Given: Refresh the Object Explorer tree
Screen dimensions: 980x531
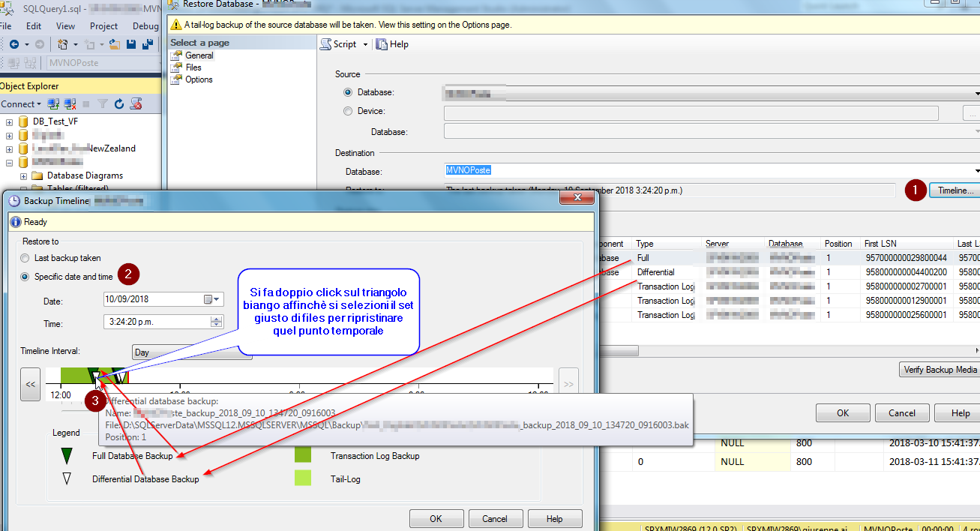Looking at the screenshot, I should 118,103.
